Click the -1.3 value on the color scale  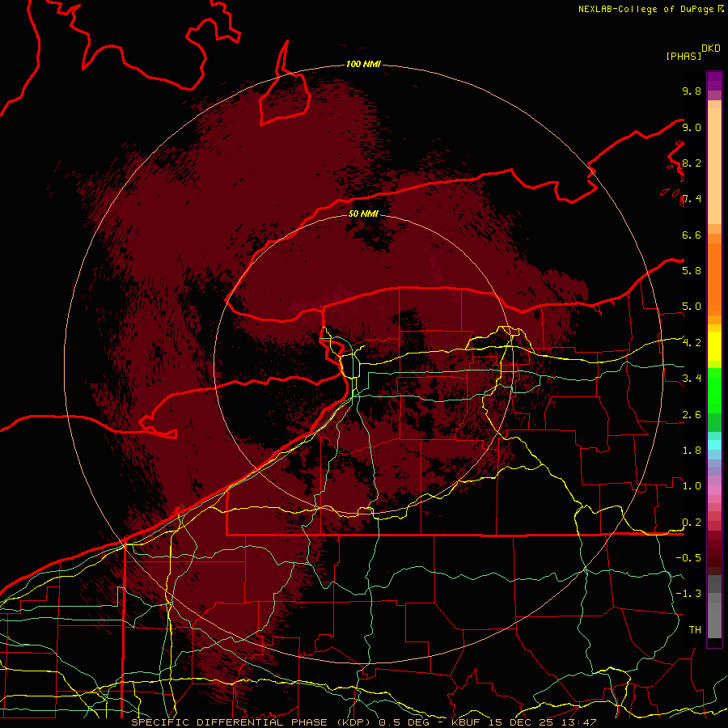click(688, 594)
